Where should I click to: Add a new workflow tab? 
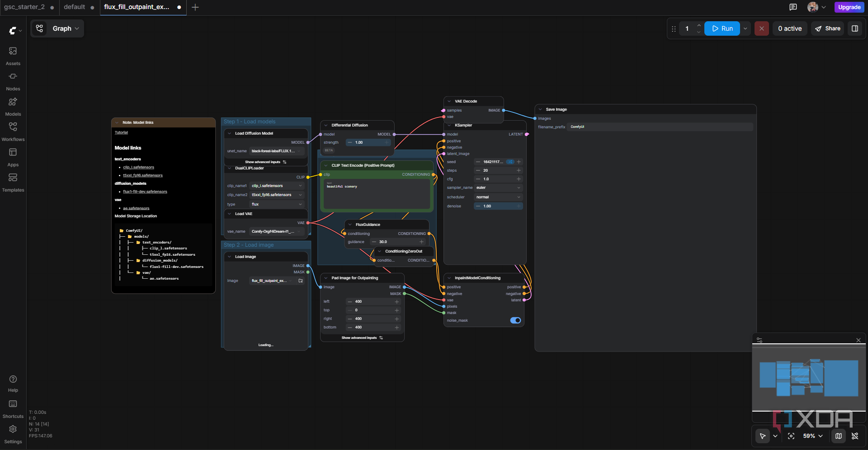coord(195,7)
